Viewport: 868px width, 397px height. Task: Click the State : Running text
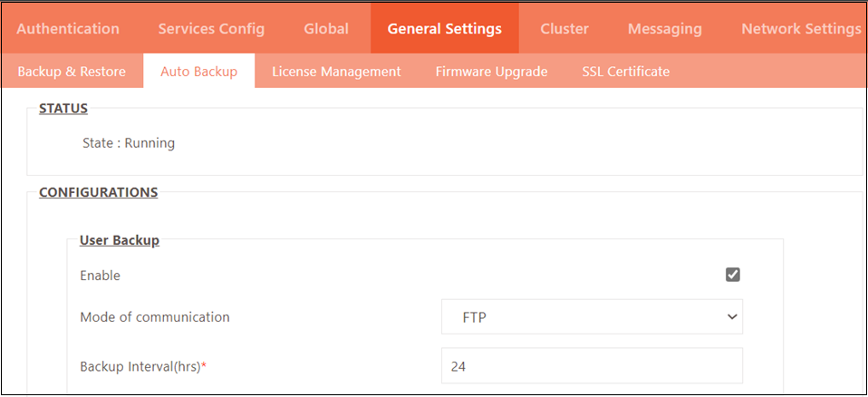coord(129,143)
